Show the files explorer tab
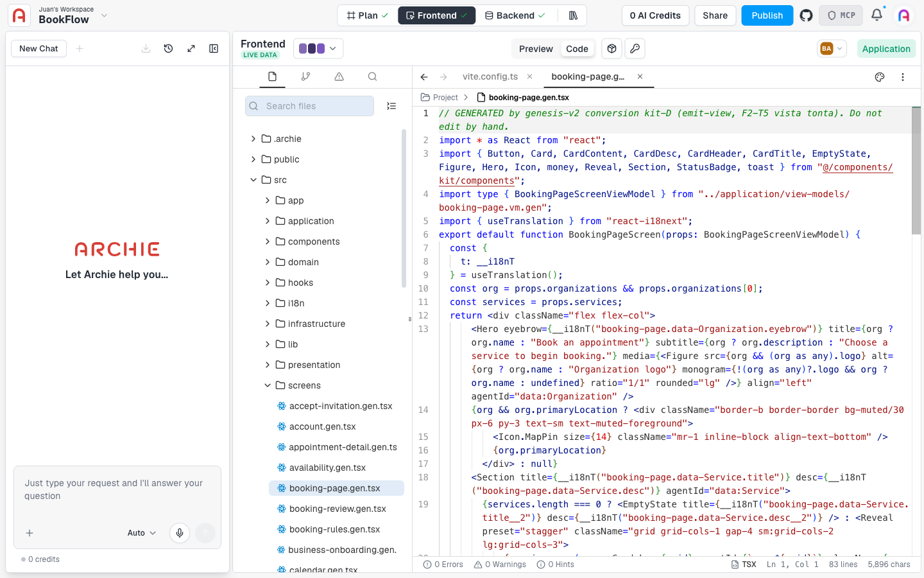Image resolution: width=924 pixels, height=578 pixels. coord(273,76)
